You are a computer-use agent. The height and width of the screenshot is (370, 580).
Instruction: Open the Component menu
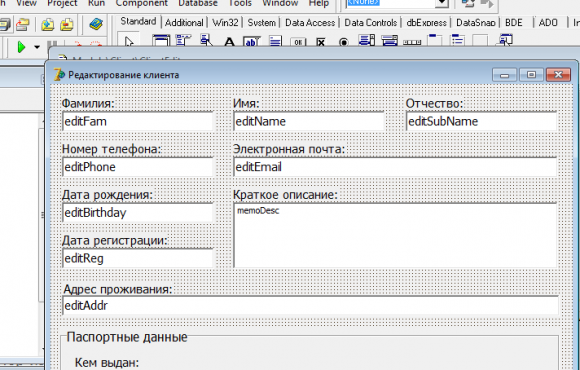pos(142,3)
